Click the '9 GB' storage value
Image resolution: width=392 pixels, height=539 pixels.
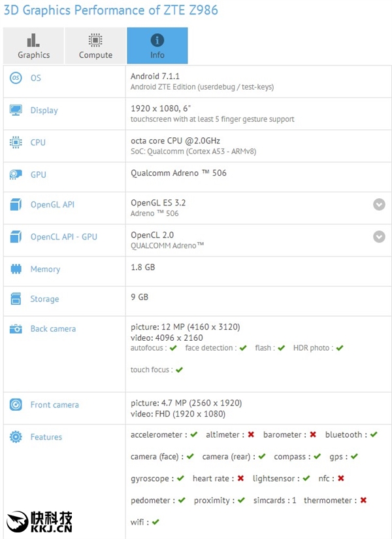tap(139, 297)
